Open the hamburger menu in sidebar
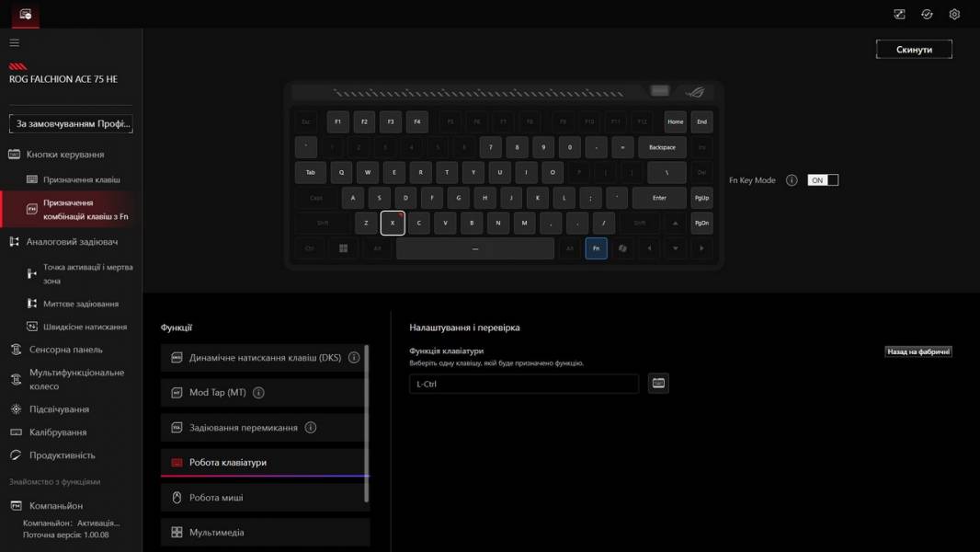 [x=14, y=42]
